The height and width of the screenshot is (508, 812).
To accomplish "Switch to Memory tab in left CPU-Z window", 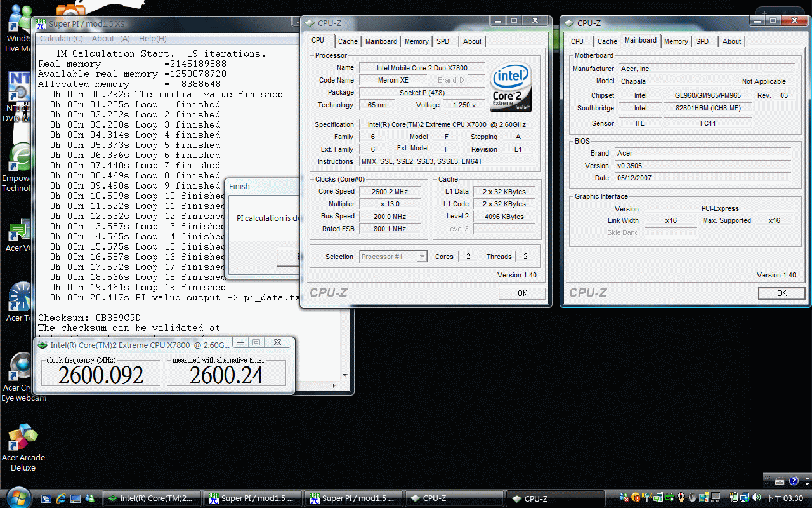I will pyautogui.click(x=416, y=41).
